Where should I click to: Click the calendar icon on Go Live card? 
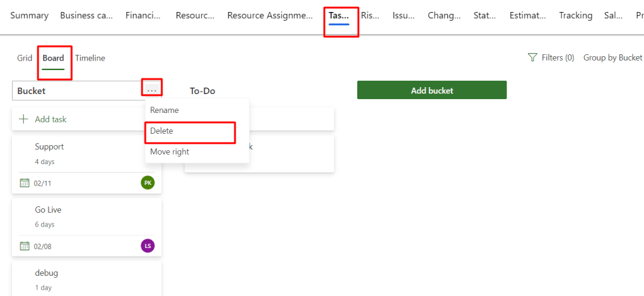(x=25, y=246)
